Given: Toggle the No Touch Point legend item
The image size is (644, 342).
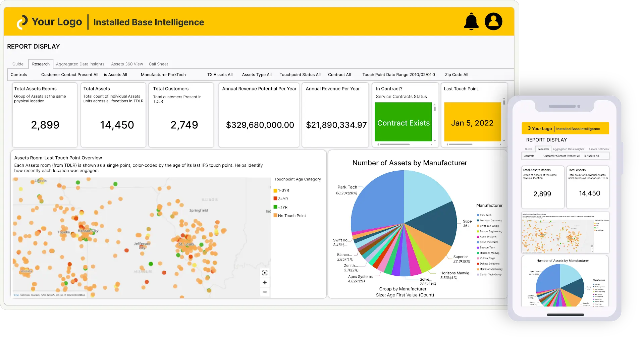Looking at the screenshot, I should (x=290, y=216).
